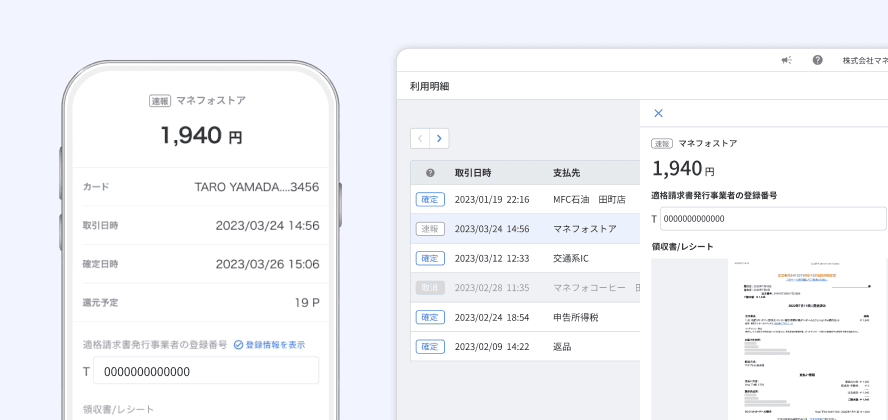Image resolution: width=888 pixels, height=420 pixels.
Task: Select the マネフォストア row in the table
Action: coord(525,229)
